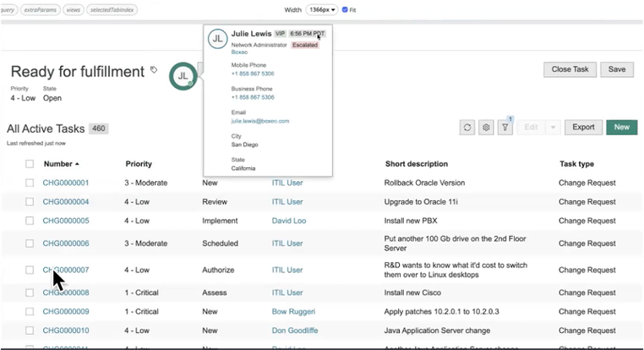Click the Business Phone number link
The height and width of the screenshot is (350, 644).
tap(253, 97)
